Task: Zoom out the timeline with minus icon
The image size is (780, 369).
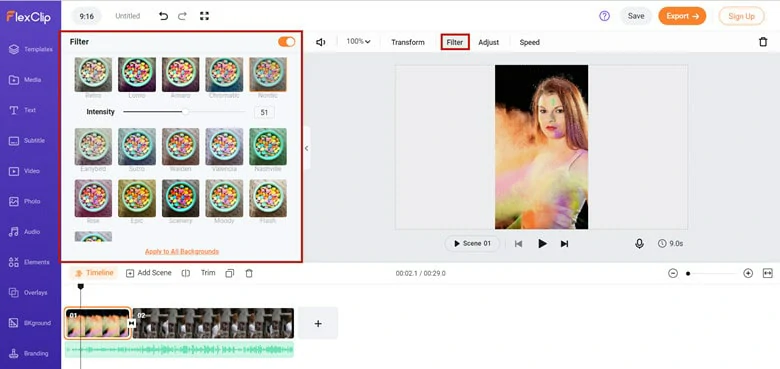Action: click(x=673, y=273)
